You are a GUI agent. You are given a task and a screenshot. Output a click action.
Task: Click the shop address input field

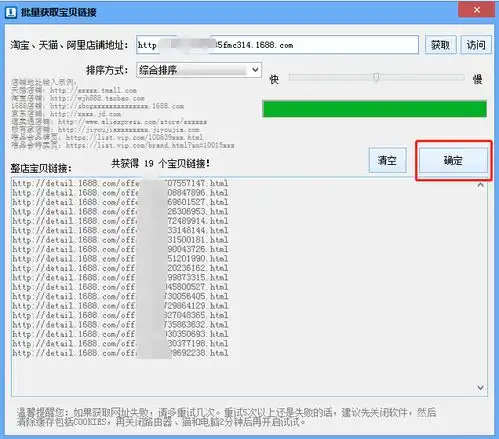[x=277, y=45]
